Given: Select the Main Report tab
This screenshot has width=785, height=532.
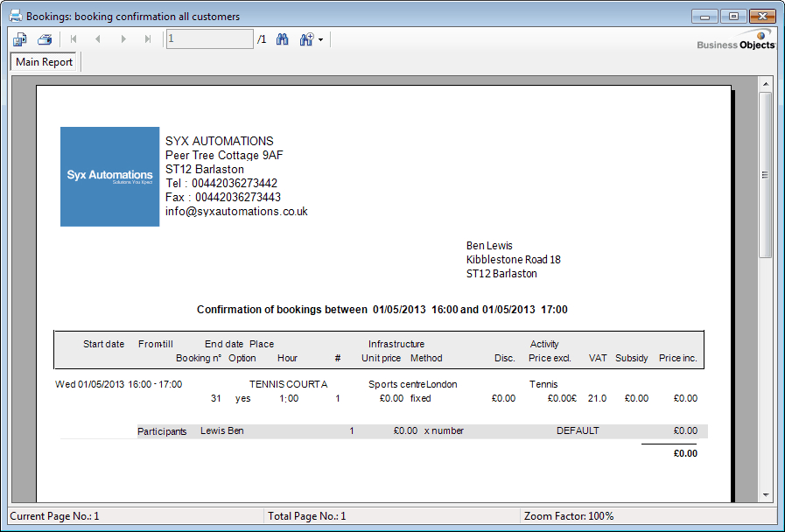Looking at the screenshot, I should [45, 62].
